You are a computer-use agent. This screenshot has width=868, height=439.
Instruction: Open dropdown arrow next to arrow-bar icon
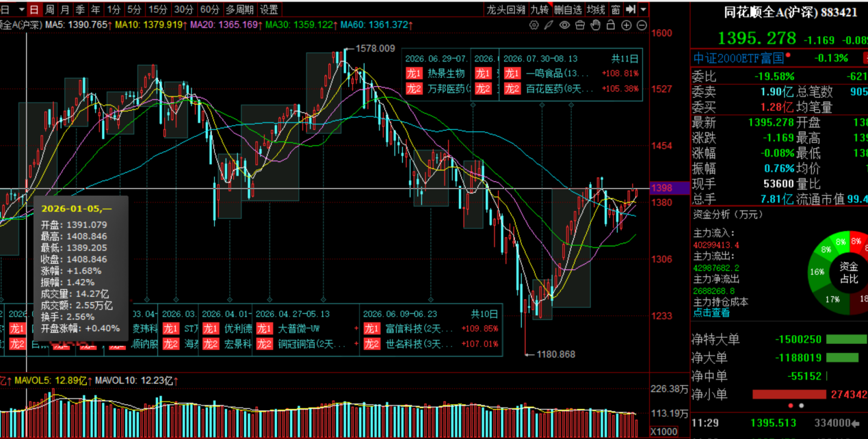coord(644,10)
